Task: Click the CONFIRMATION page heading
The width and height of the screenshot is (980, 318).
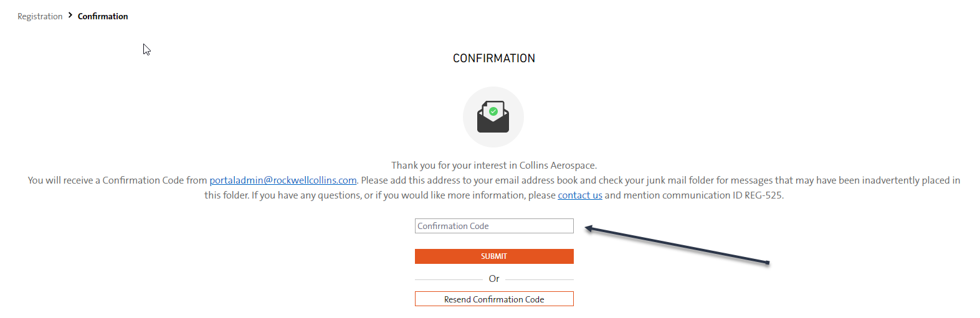Action: tap(493, 58)
